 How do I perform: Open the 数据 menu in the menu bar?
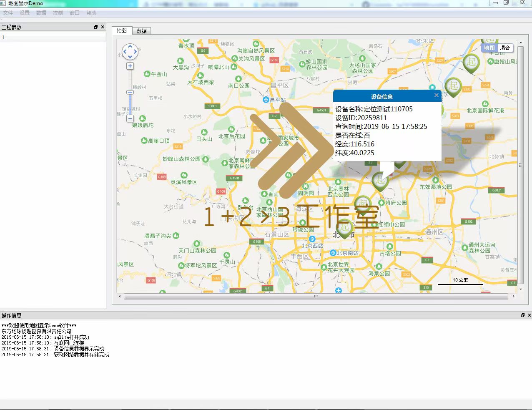pyautogui.click(x=41, y=13)
